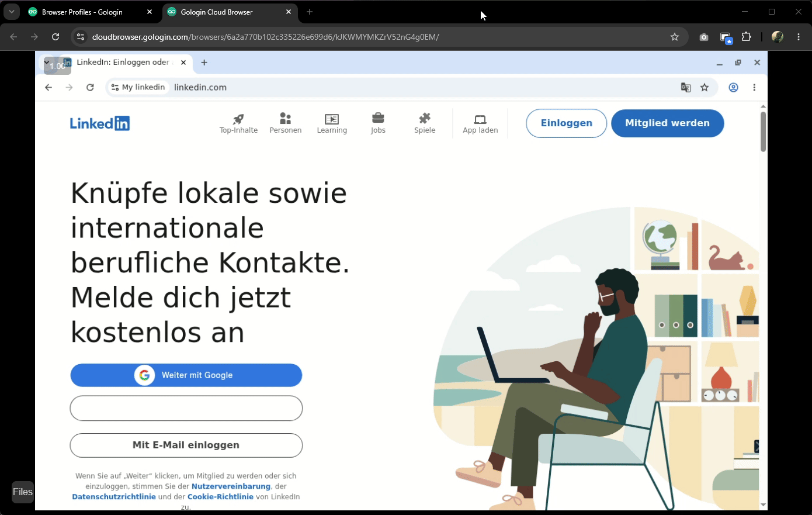Open the Nutzervereinbarung link
The width and height of the screenshot is (812, 515).
[231, 486]
